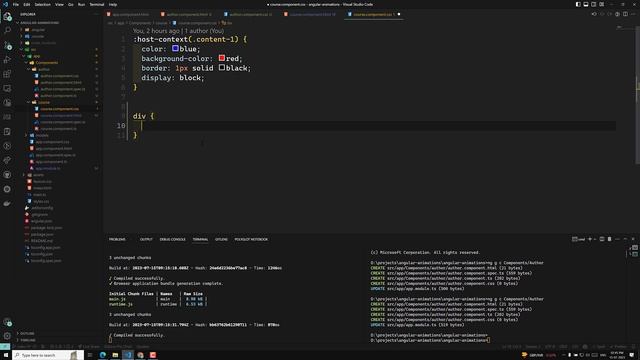Open the Extensions view
Screen dimensions: 640x360
(x=7, y=74)
